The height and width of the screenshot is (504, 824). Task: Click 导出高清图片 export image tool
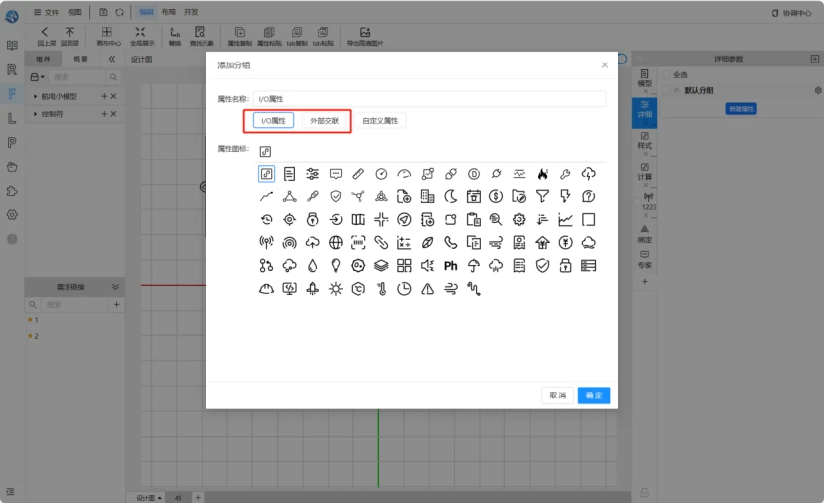(x=365, y=36)
